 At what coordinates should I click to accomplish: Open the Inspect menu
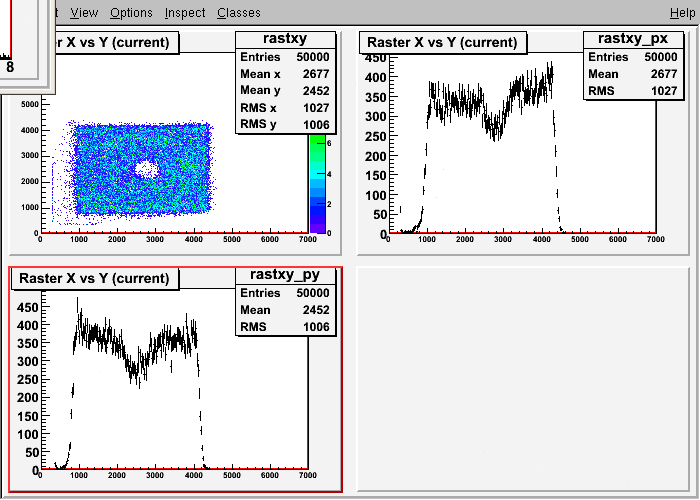click(185, 13)
